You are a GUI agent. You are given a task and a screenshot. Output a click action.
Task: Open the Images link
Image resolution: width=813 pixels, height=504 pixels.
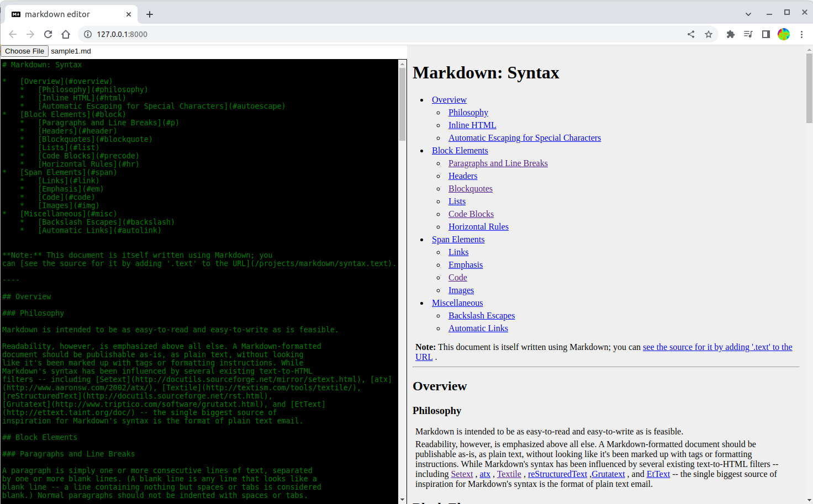pos(461,290)
